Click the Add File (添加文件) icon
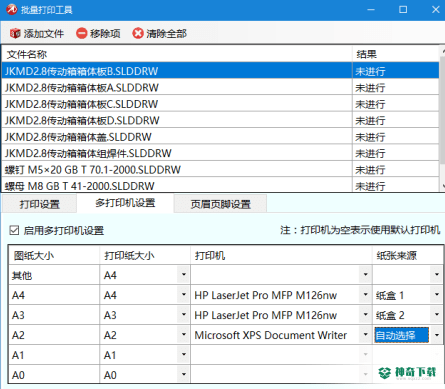Image resolution: width=445 pixels, height=389 pixels. [15, 33]
